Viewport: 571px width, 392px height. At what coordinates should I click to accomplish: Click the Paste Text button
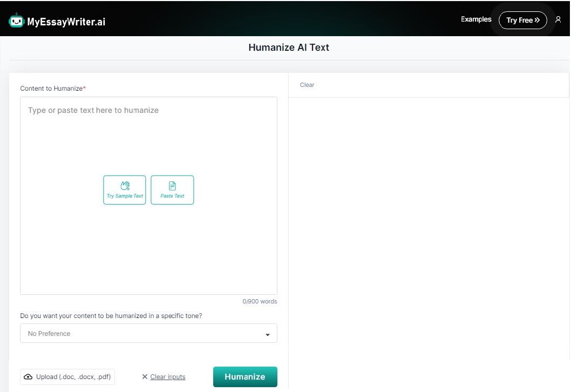coord(172,190)
